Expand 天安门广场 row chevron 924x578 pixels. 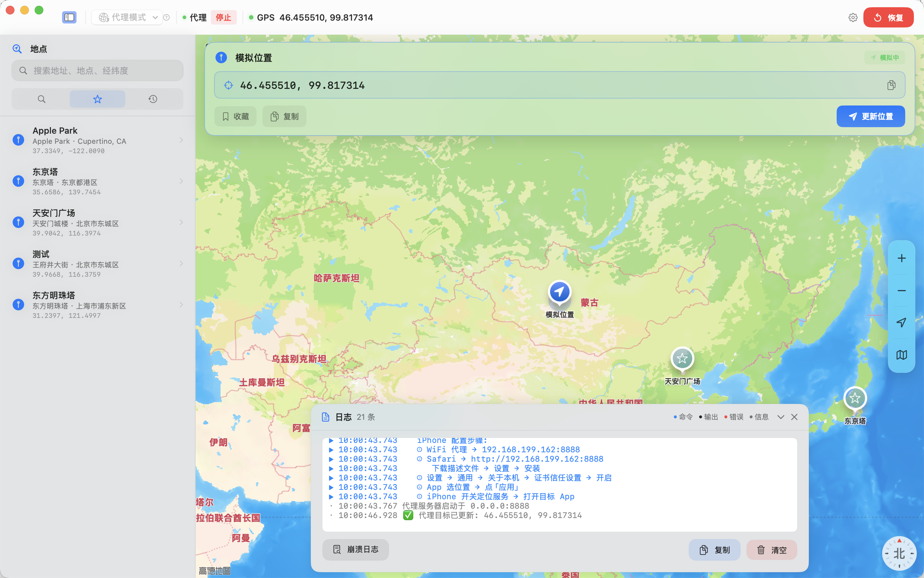point(181,223)
